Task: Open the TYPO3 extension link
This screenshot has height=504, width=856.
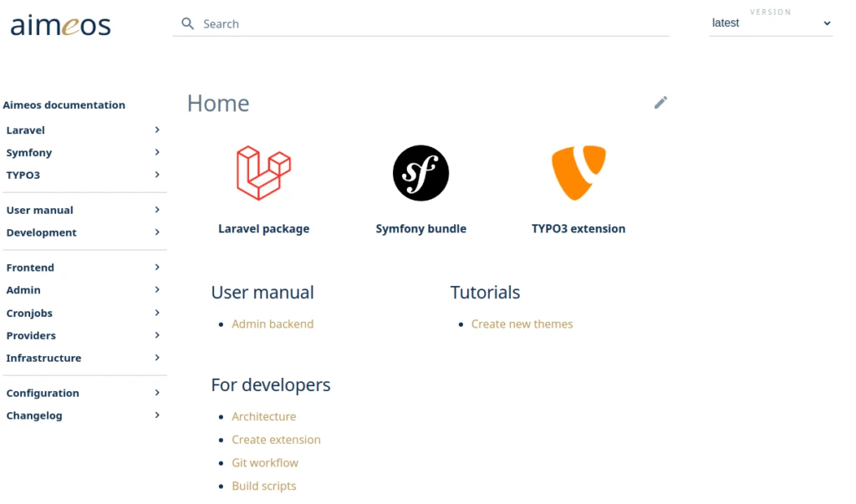Action: [x=578, y=229]
